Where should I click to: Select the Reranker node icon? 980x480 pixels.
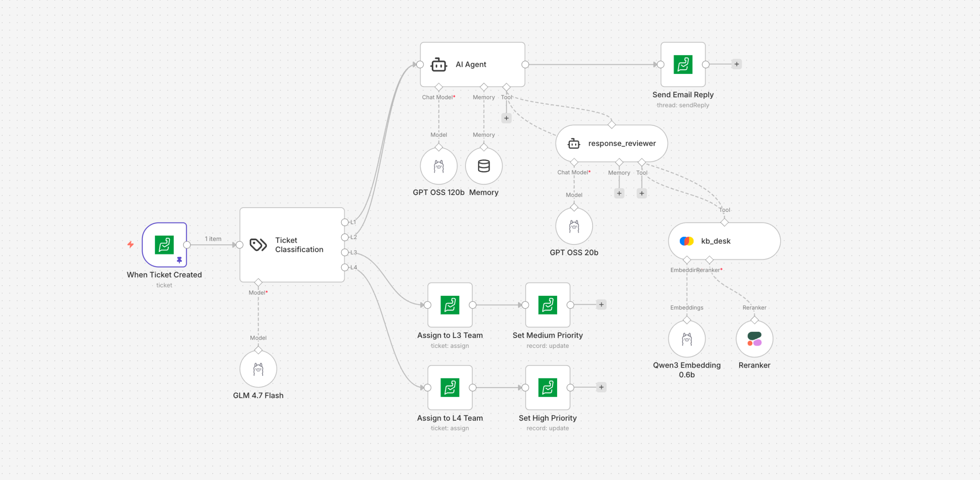[754, 339]
